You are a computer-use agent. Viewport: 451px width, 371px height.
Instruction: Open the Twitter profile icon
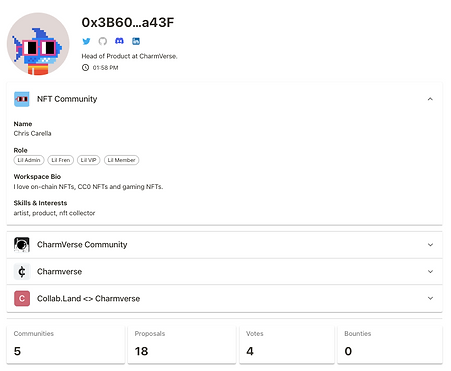[86, 41]
